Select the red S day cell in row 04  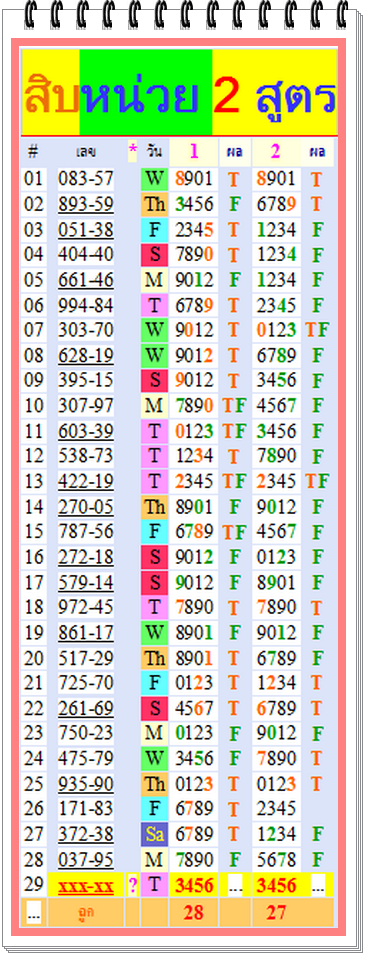pos(155,255)
